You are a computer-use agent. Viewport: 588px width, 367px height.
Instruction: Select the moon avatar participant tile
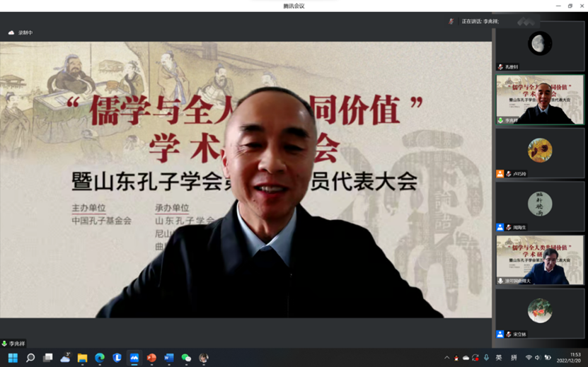[539, 45]
